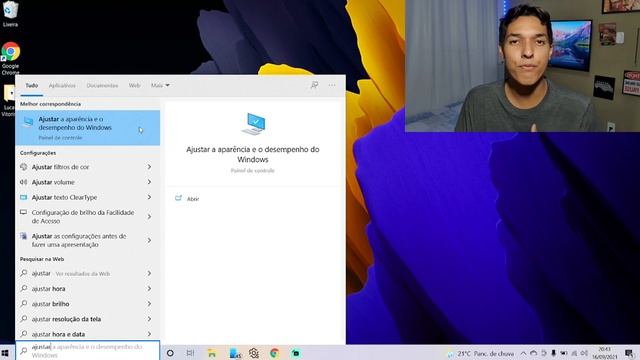Expand the Ajustar volume chevron
The image size is (640, 360).
point(149,182)
